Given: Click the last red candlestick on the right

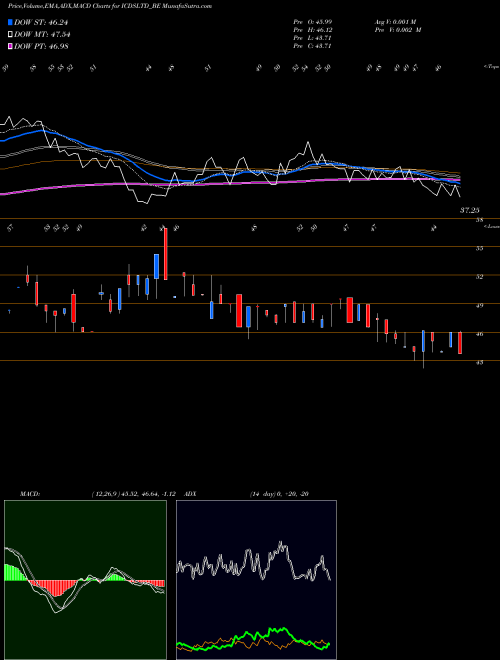Looking at the screenshot, I should coord(460,343).
